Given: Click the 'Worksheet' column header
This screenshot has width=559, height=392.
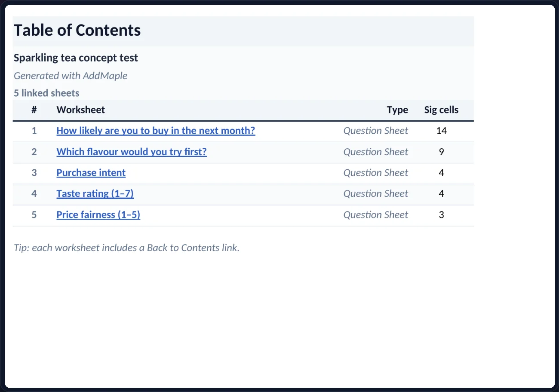Looking at the screenshot, I should pos(81,110).
